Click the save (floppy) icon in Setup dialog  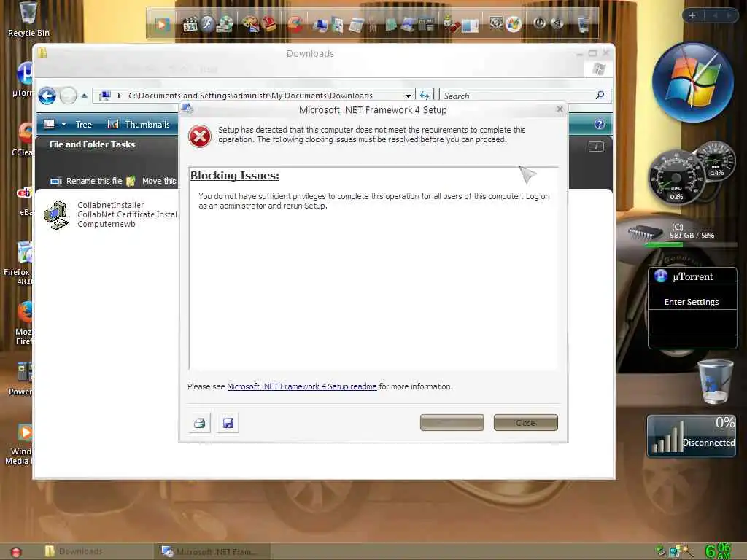[228, 422]
